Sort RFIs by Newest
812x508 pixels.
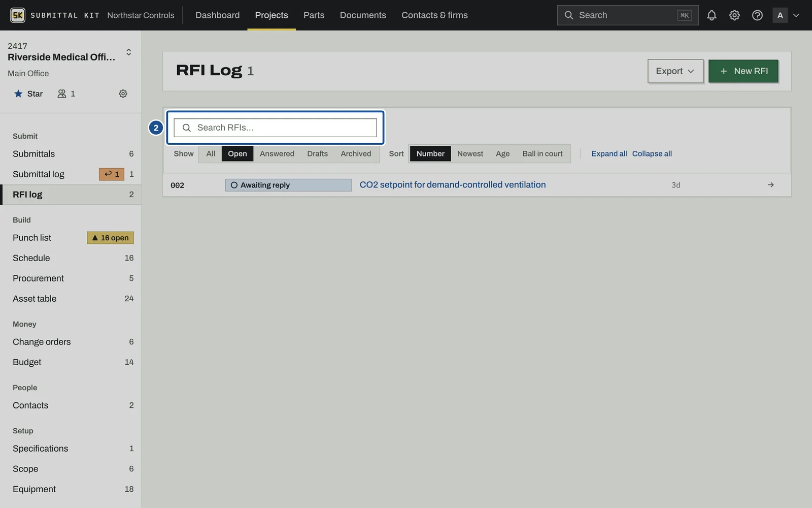pos(470,154)
